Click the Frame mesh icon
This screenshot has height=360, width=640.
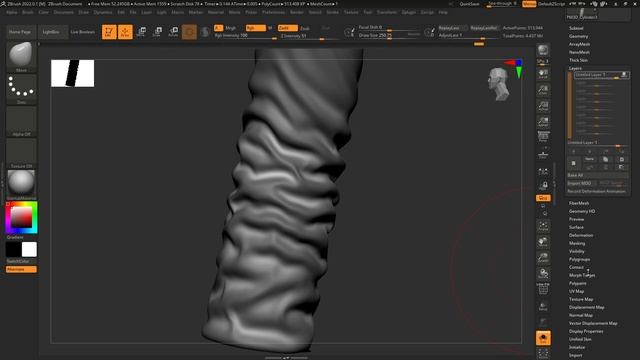(543, 226)
